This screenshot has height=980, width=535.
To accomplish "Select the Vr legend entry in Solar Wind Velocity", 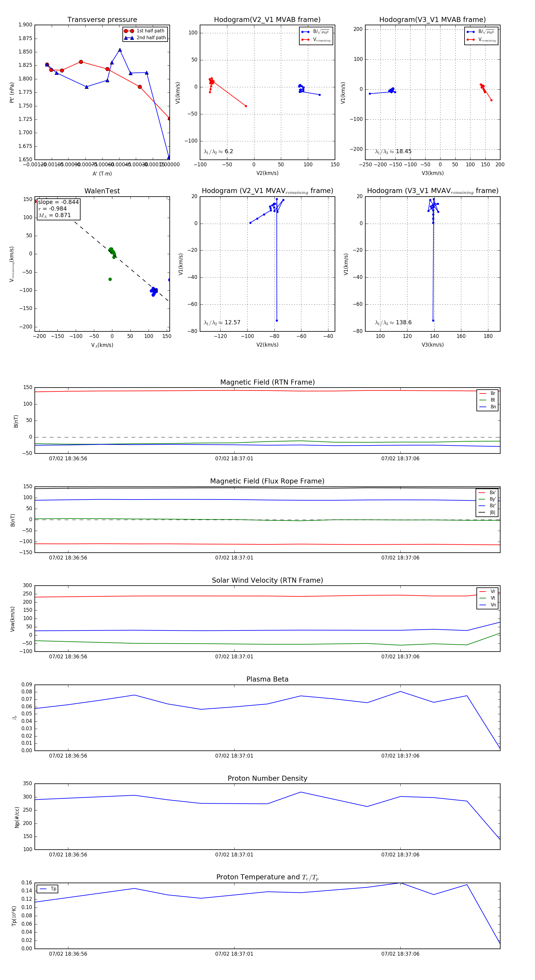I will pos(488,591).
